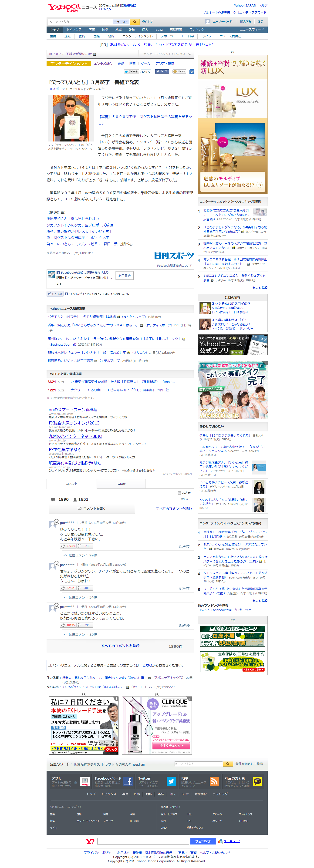Click the footer keyword input field
314x868 pixels.
pos(199,764)
